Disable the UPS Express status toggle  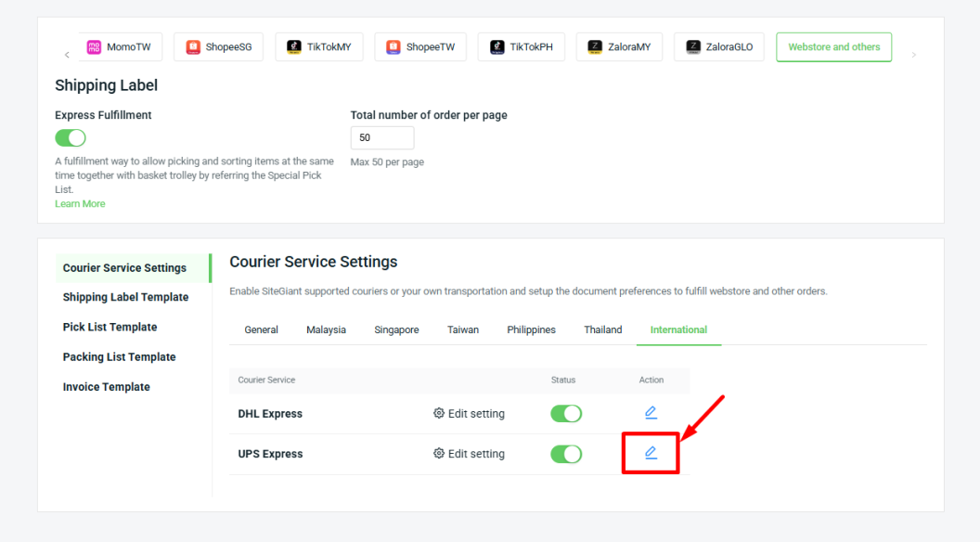[566, 454]
